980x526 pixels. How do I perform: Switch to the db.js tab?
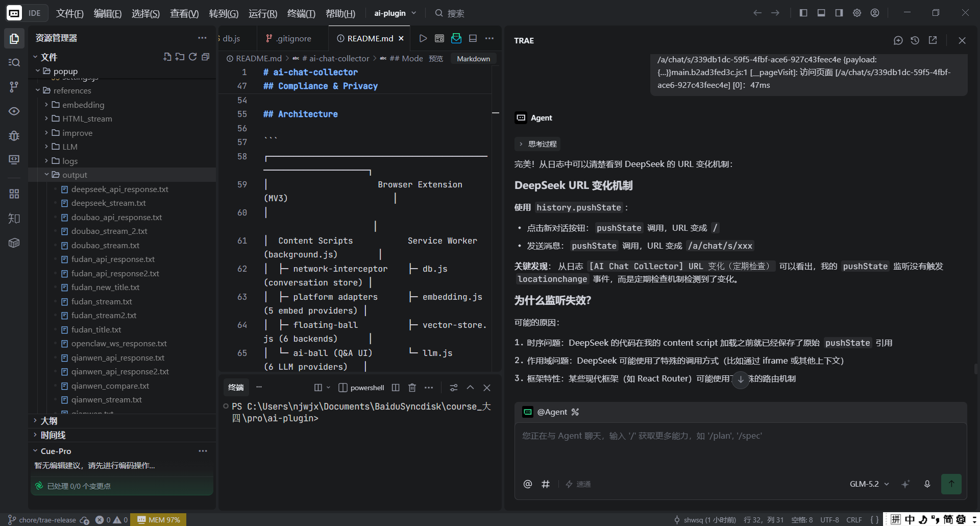[x=231, y=38]
